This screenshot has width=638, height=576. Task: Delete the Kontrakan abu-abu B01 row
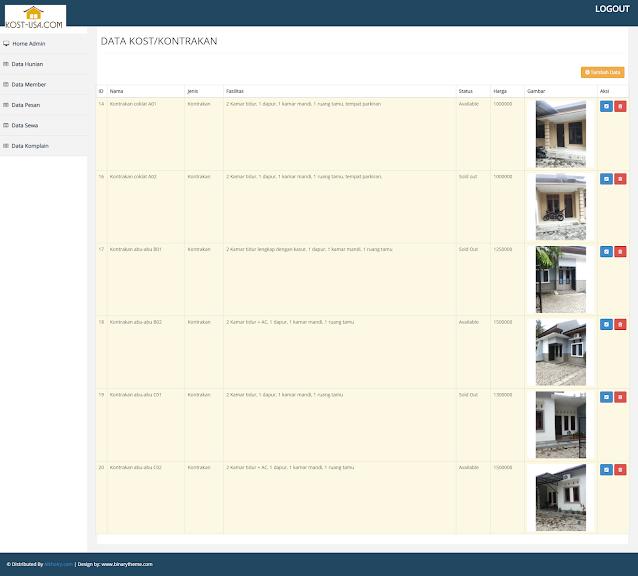coord(620,251)
